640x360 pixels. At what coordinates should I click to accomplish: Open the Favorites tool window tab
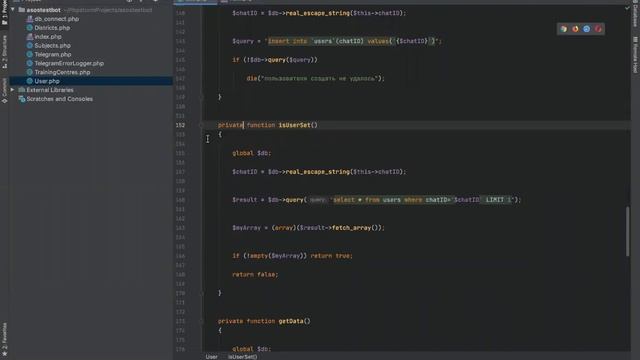click(4, 339)
